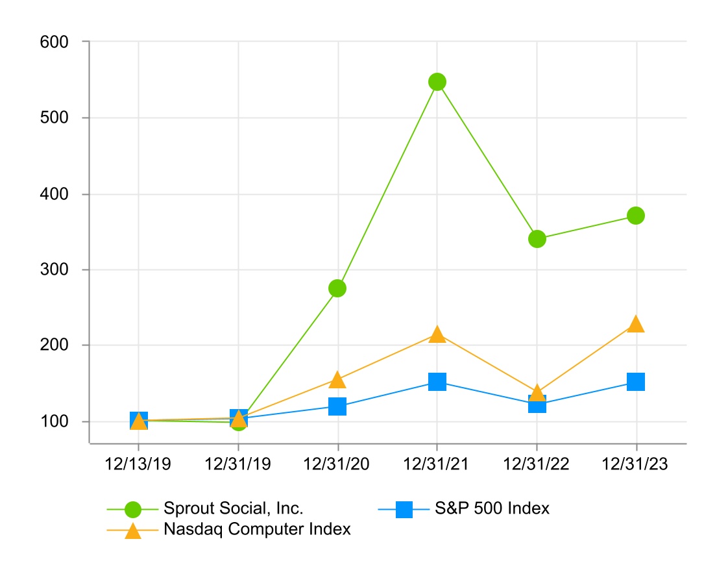Select the Sprout Social, Inc. legend label
Screen dimensions: 728x587
(233, 508)
